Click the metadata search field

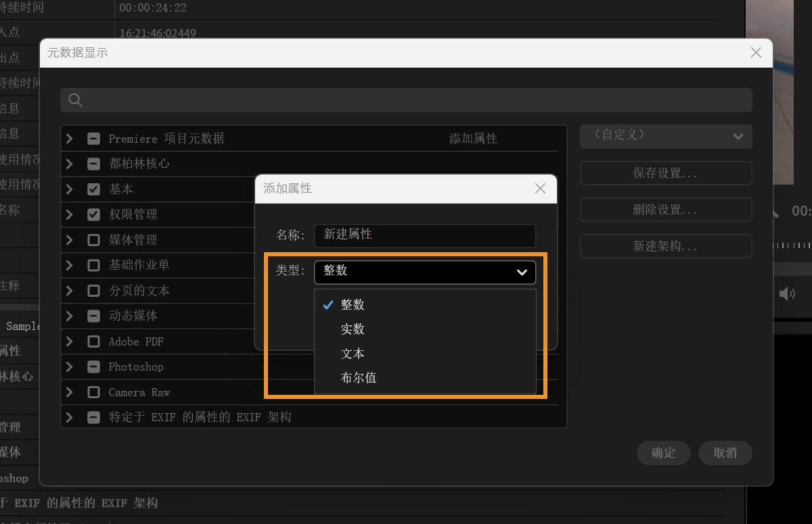pos(406,100)
